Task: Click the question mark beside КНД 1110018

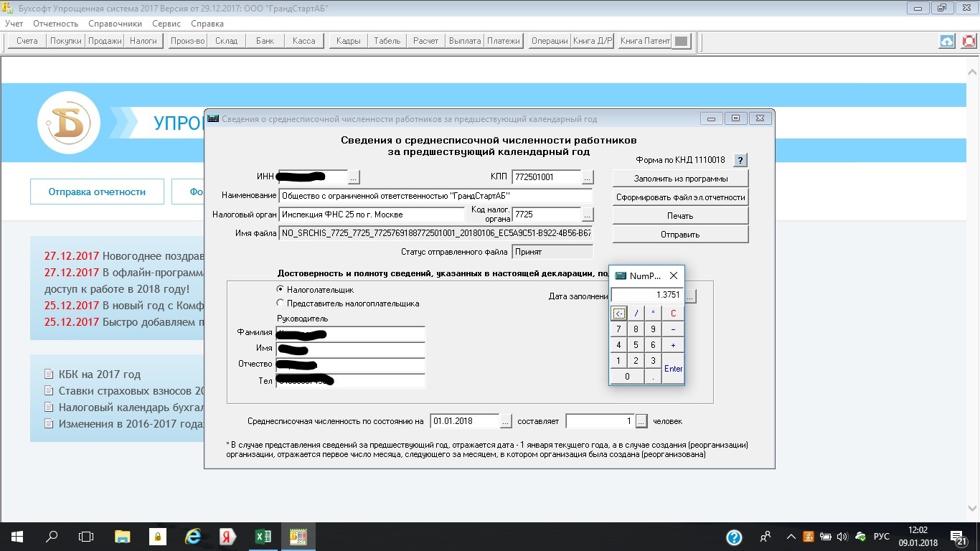Action: tap(741, 160)
